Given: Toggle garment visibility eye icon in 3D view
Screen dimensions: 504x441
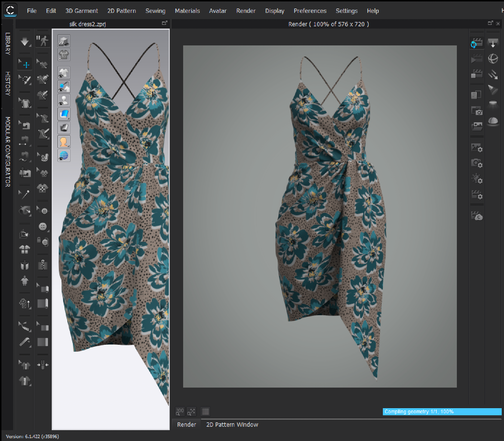Looking at the screenshot, I should (64, 73).
